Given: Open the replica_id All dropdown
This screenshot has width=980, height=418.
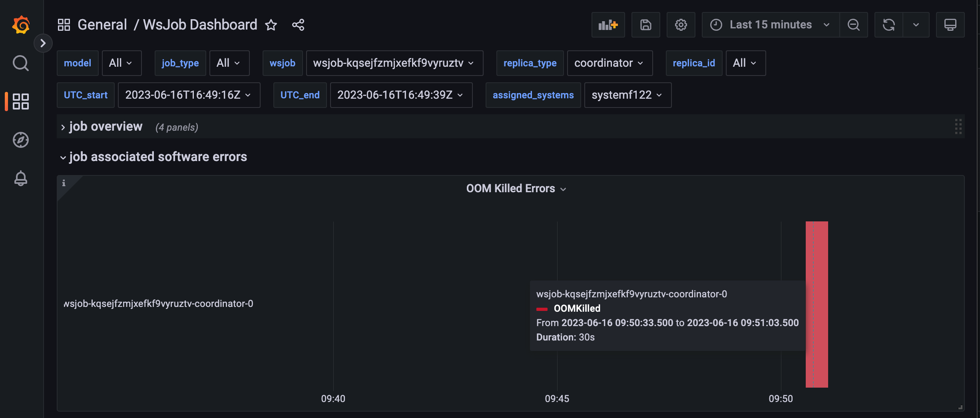Looking at the screenshot, I should click(x=745, y=63).
